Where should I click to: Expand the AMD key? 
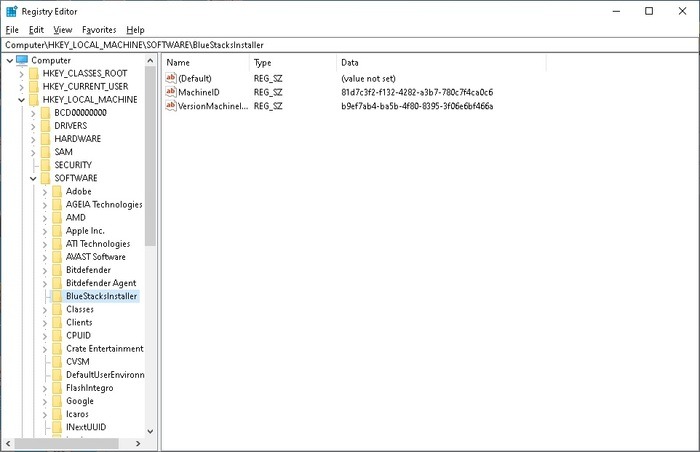pyautogui.click(x=44, y=218)
